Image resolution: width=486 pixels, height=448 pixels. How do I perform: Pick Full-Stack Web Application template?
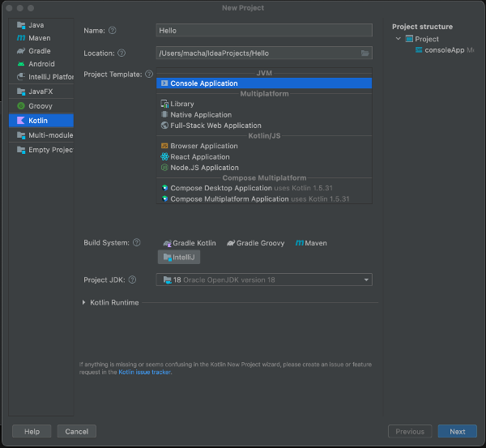pos(264,126)
